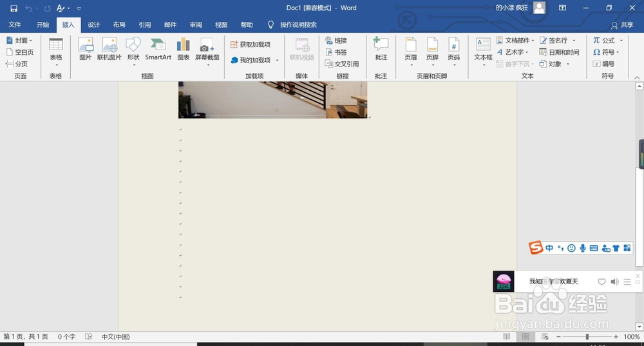
Task: Click the Save icon in the title bar
Action: click(14, 8)
